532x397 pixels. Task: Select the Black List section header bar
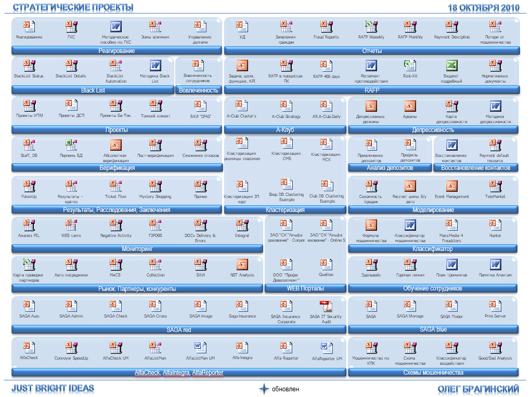(93, 90)
